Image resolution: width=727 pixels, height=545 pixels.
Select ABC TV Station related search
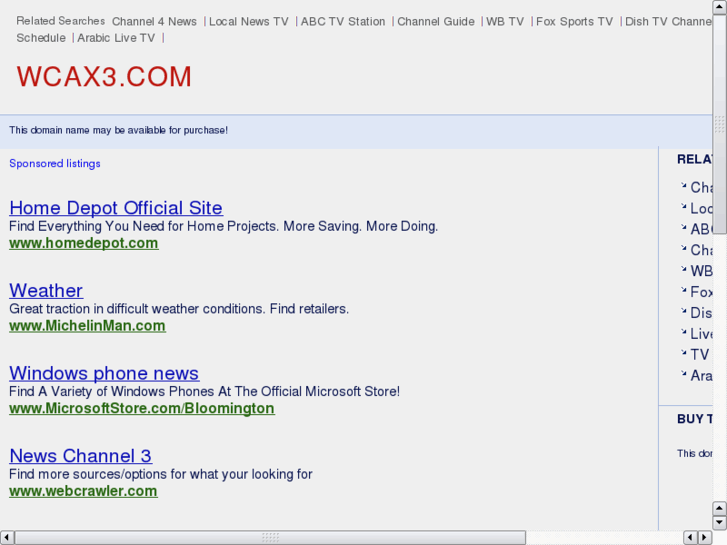click(x=343, y=21)
